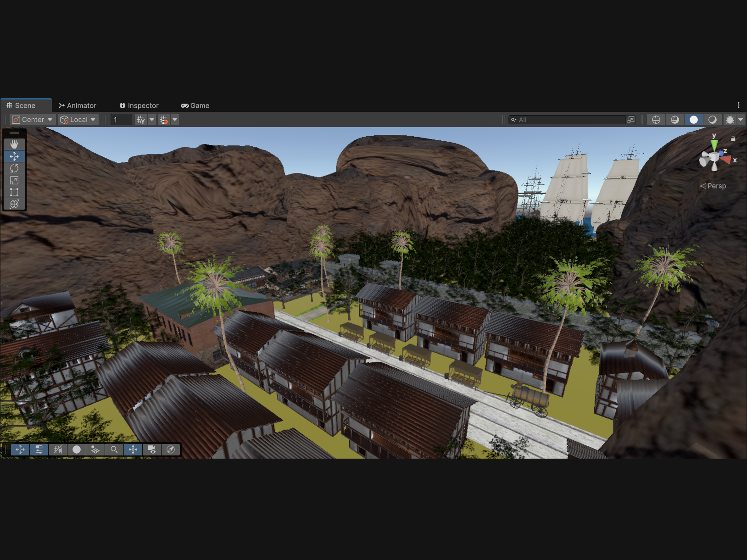Select the Hand view tool
Image resolution: width=747 pixels, height=560 pixels.
click(14, 144)
